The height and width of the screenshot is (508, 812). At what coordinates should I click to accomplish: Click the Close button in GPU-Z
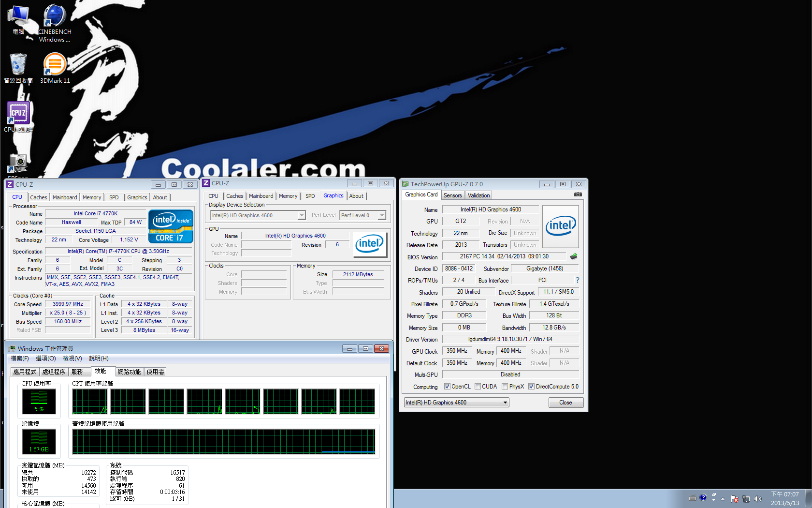pyautogui.click(x=565, y=403)
